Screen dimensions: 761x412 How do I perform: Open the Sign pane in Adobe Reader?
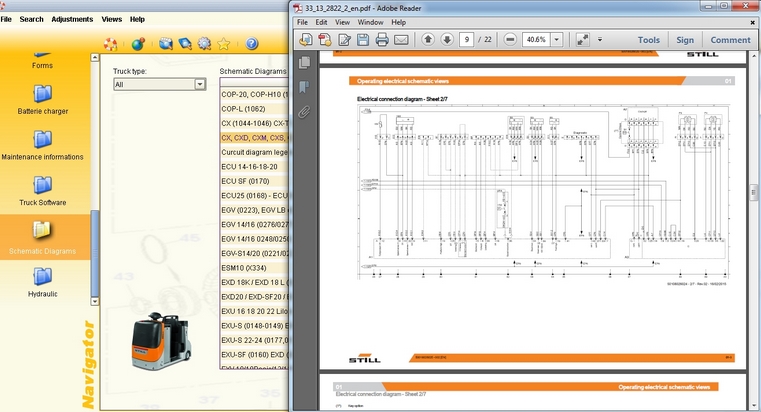point(685,40)
